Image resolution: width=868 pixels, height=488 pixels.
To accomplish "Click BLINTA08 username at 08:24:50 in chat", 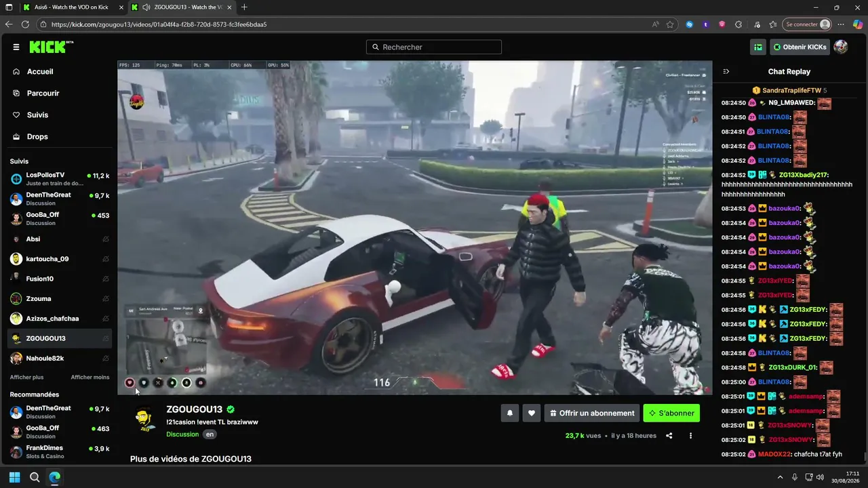I will click(773, 117).
